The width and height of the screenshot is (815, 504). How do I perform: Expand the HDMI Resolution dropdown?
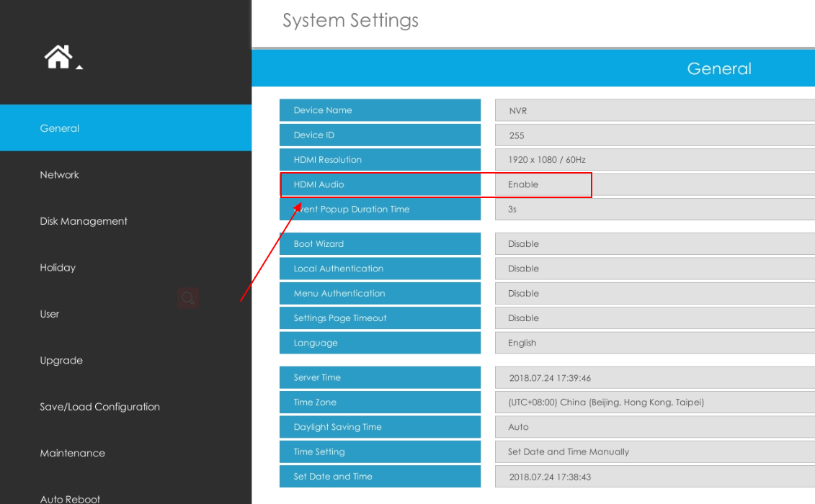coord(654,160)
